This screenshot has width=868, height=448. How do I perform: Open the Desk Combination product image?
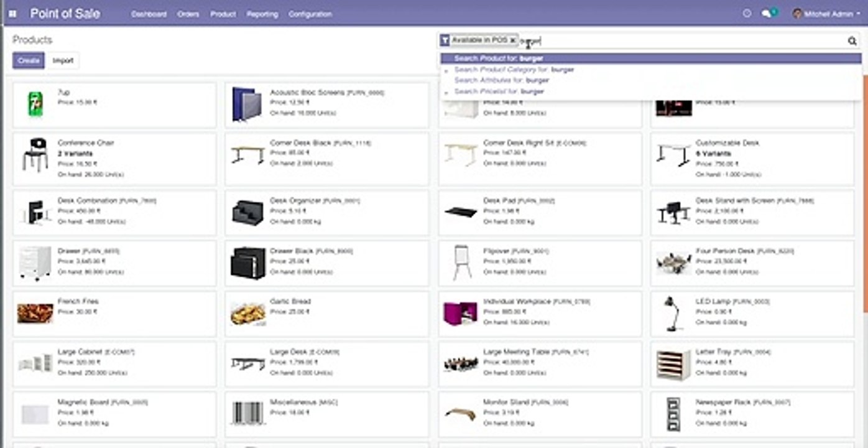pyautogui.click(x=35, y=212)
